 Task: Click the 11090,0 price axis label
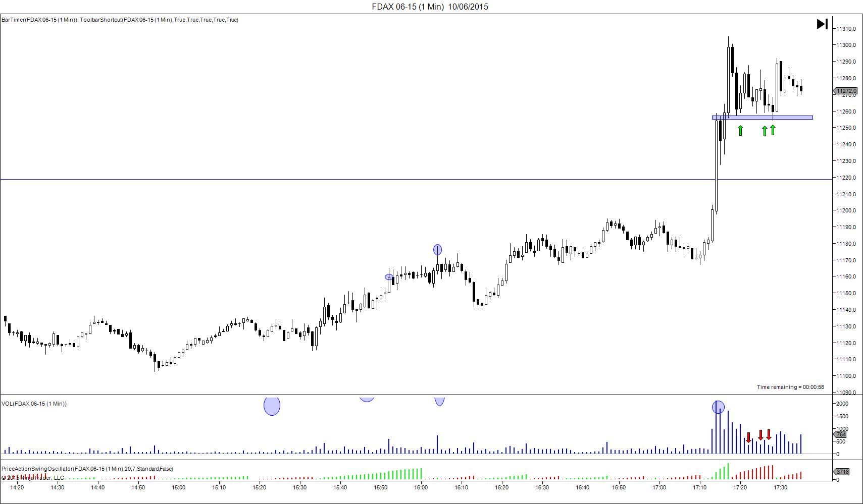coord(846,392)
